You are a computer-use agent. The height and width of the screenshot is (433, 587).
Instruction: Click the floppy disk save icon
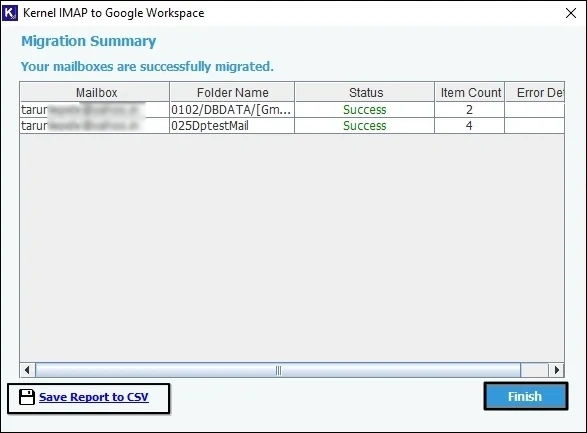tap(27, 397)
